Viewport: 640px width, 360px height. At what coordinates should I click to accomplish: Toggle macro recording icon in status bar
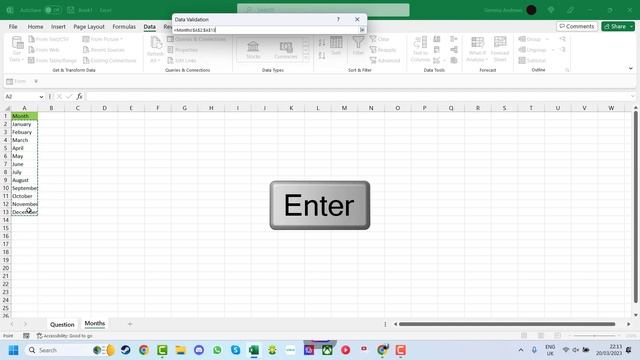click(x=26, y=336)
